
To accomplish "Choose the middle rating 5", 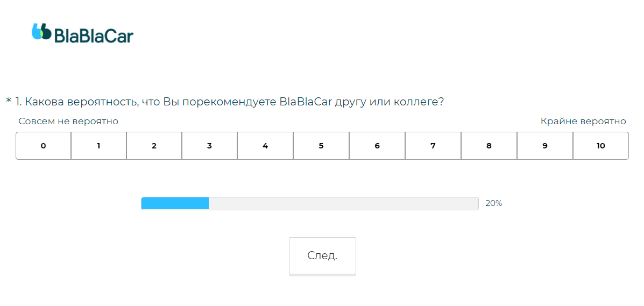I will coord(321,146).
